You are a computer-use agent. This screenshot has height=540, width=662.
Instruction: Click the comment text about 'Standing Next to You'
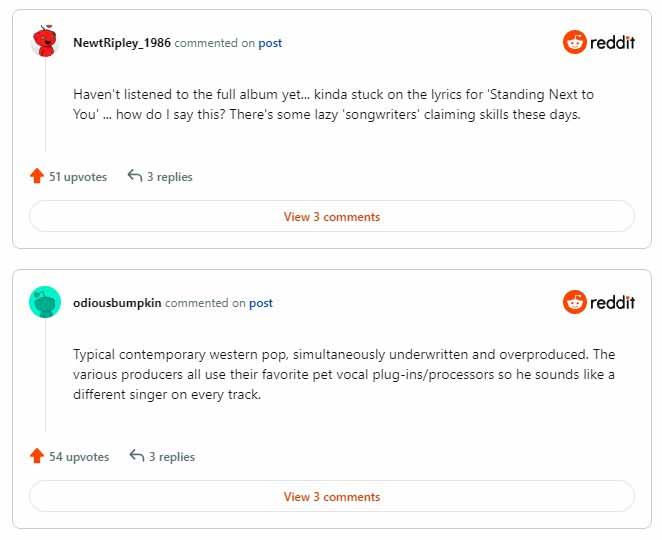(333, 104)
